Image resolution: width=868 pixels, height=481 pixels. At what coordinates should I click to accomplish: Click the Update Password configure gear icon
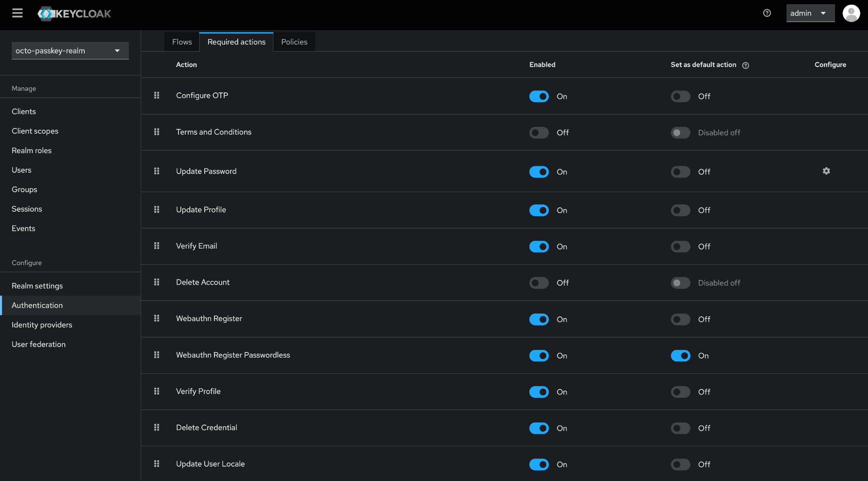[826, 171]
